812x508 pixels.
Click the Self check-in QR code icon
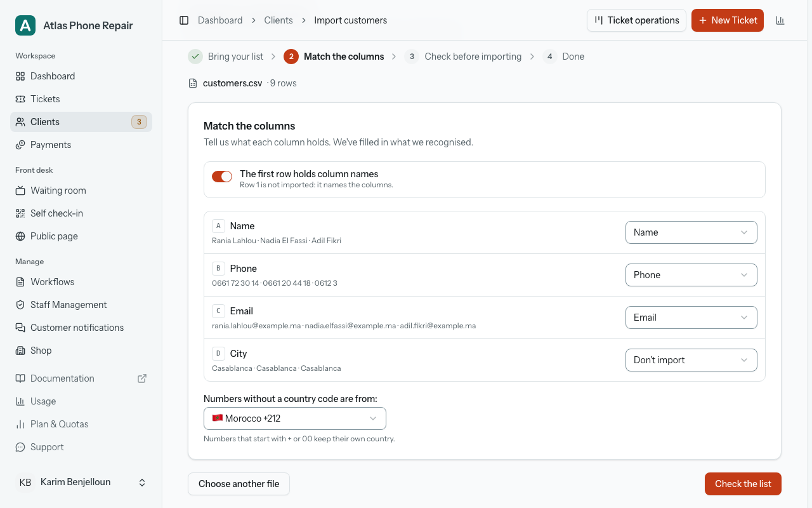pos(20,213)
